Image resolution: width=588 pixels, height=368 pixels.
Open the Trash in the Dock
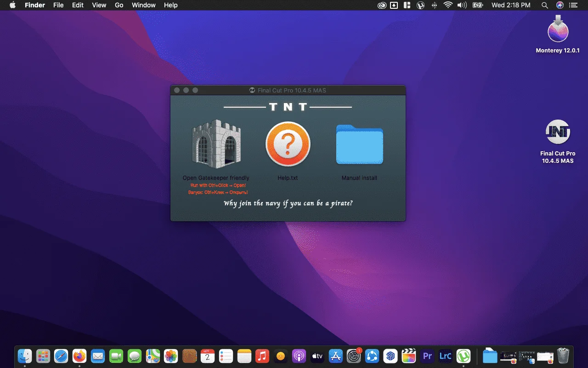[563, 356]
